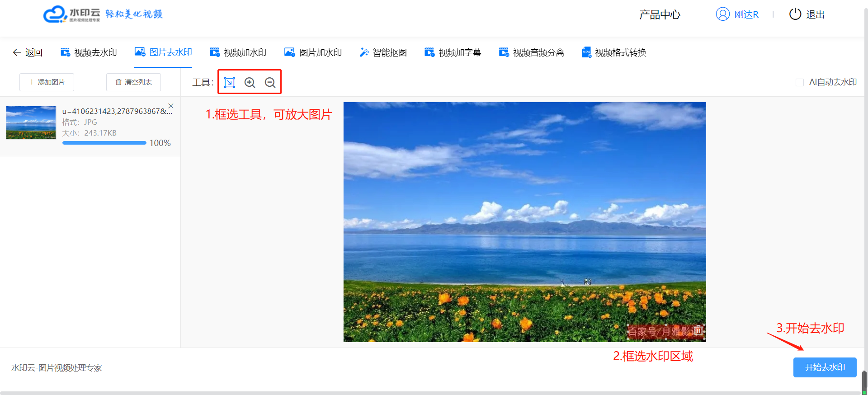The height and width of the screenshot is (395, 868).
Task: Click the 产品中心 link
Action: coord(660,14)
